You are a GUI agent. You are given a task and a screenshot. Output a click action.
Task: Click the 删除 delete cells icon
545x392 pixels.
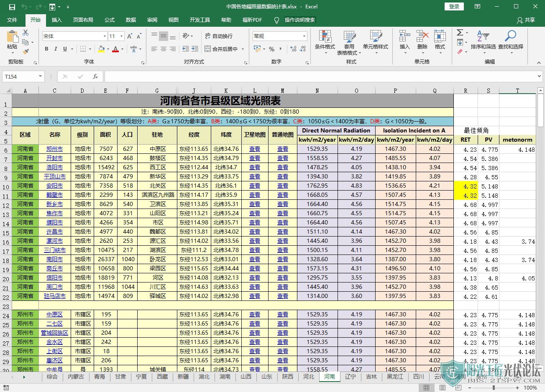[x=422, y=36]
